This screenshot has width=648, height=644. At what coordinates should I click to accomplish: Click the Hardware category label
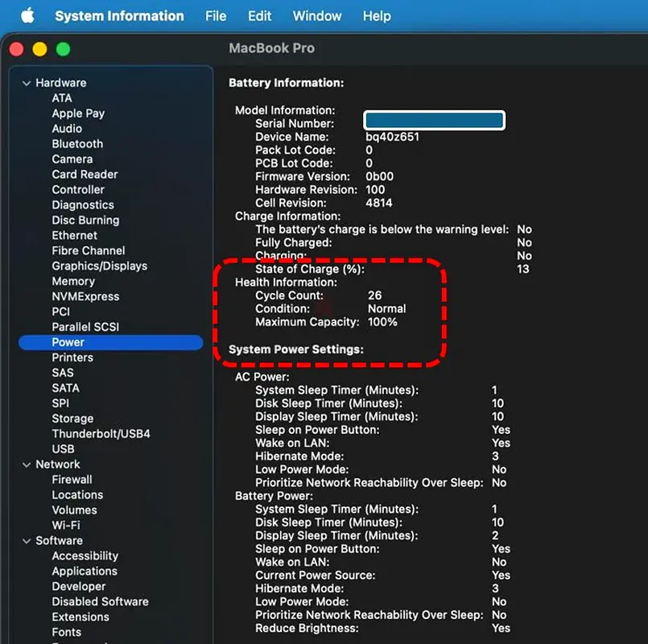click(60, 83)
